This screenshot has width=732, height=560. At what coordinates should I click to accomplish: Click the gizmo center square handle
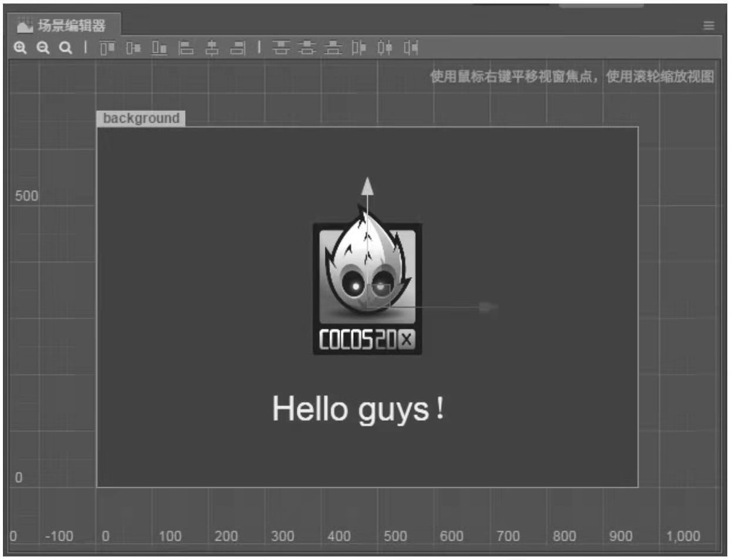pyautogui.click(x=379, y=295)
